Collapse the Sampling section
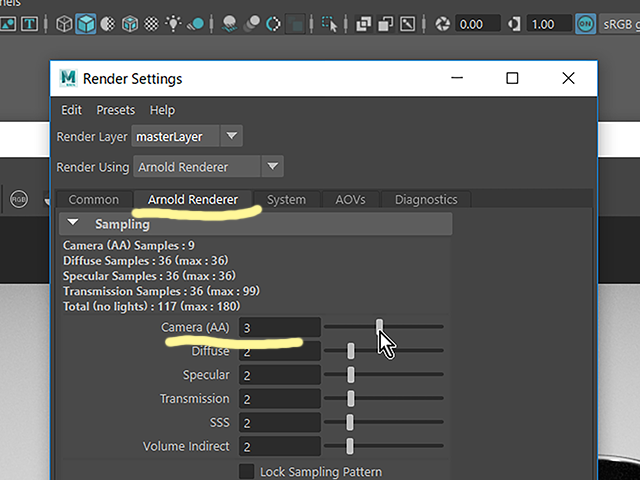Viewport: 640px width, 480px height. tap(73, 223)
